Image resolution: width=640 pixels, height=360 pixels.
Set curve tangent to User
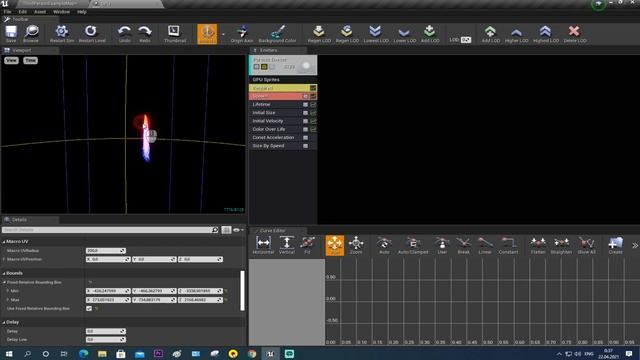pos(442,245)
